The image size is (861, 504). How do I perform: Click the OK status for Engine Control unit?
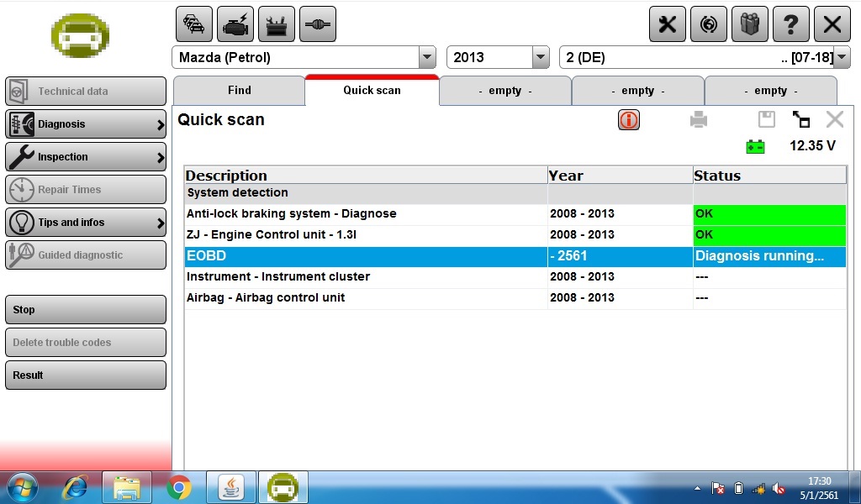770,235
